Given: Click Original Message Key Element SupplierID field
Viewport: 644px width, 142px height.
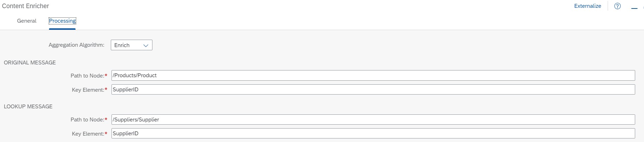Looking at the screenshot, I should tap(373, 90).
